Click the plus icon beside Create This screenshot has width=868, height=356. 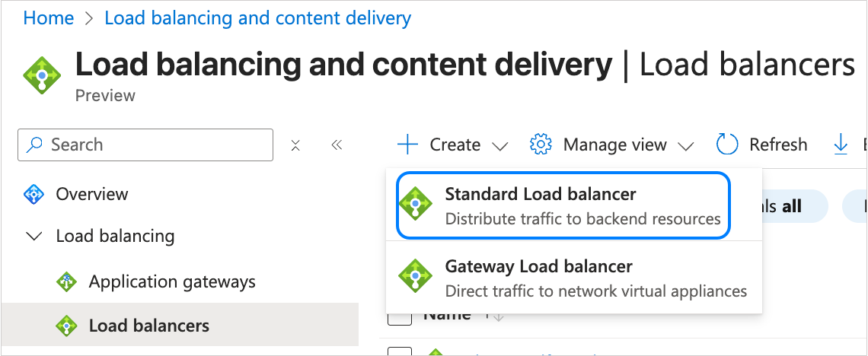(x=408, y=145)
